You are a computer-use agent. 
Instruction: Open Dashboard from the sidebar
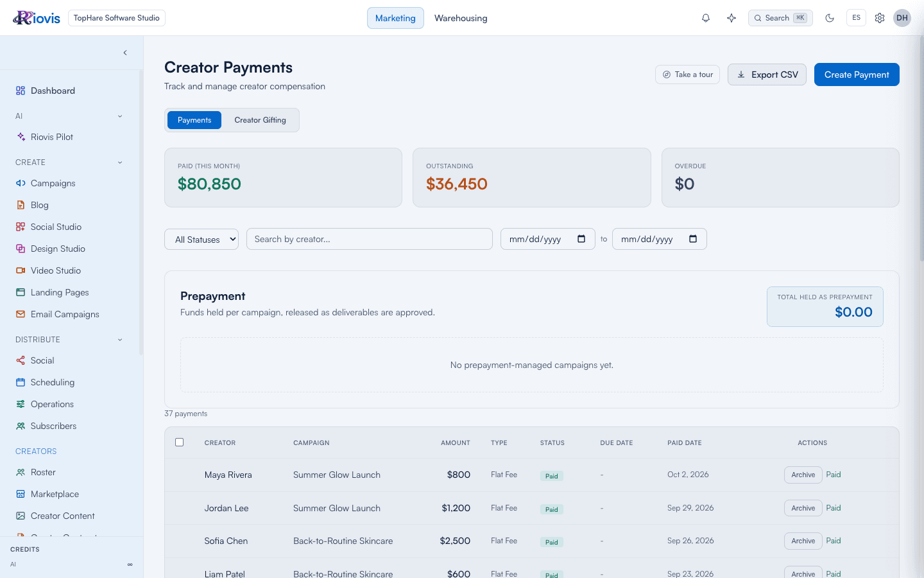pos(69,91)
